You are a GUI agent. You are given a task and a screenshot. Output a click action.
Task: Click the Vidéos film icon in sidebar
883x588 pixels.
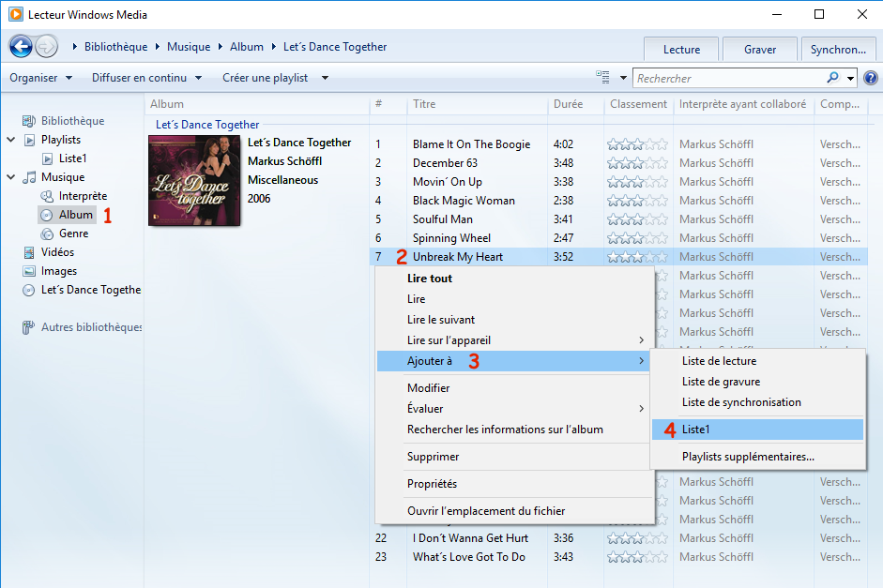coord(29,252)
